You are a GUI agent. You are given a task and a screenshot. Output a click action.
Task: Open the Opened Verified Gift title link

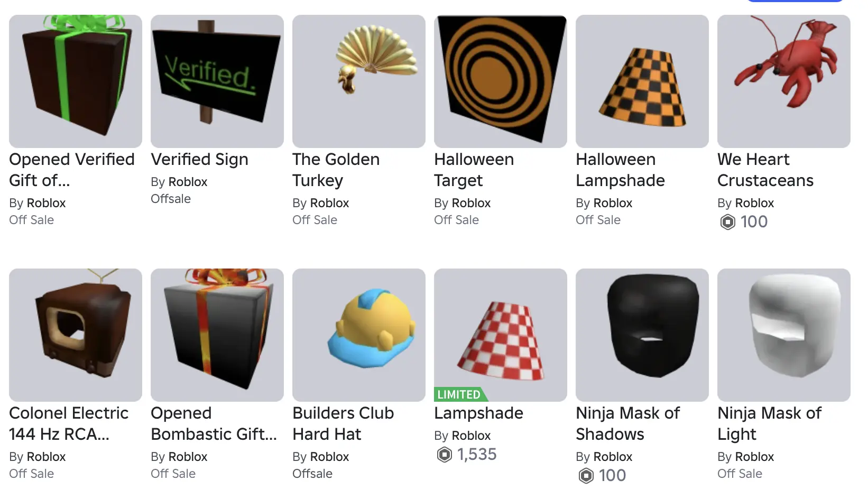click(72, 170)
